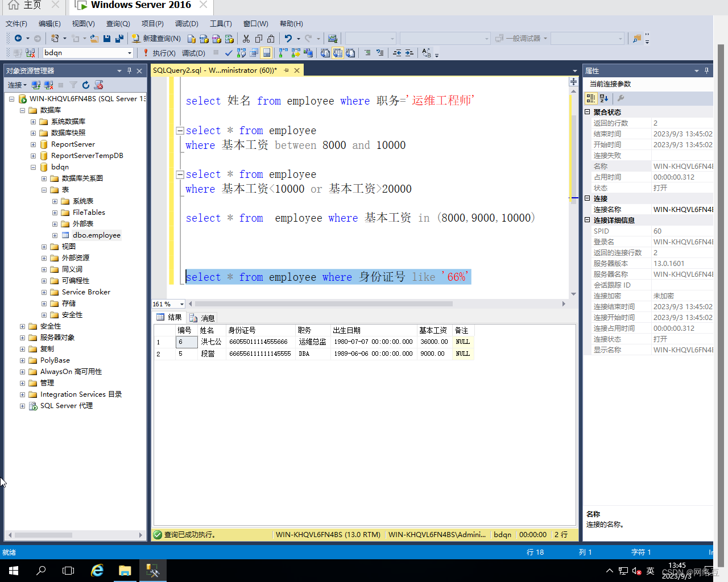
Task: Click the Object Explorer connect server icon
Action: [x=36, y=85]
